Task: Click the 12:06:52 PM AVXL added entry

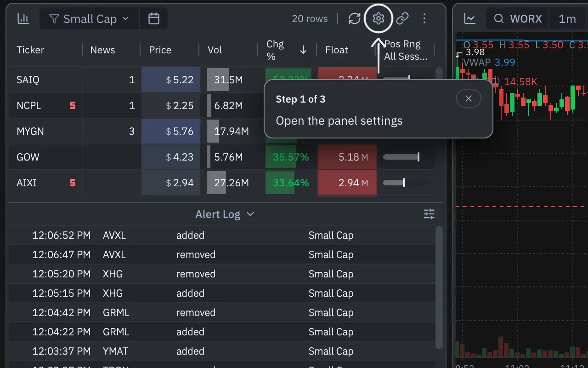Action: (222, 235)
